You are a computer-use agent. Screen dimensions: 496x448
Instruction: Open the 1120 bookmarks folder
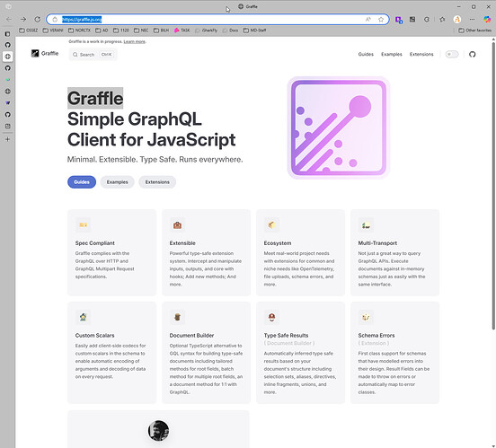(x=121, y=31)
